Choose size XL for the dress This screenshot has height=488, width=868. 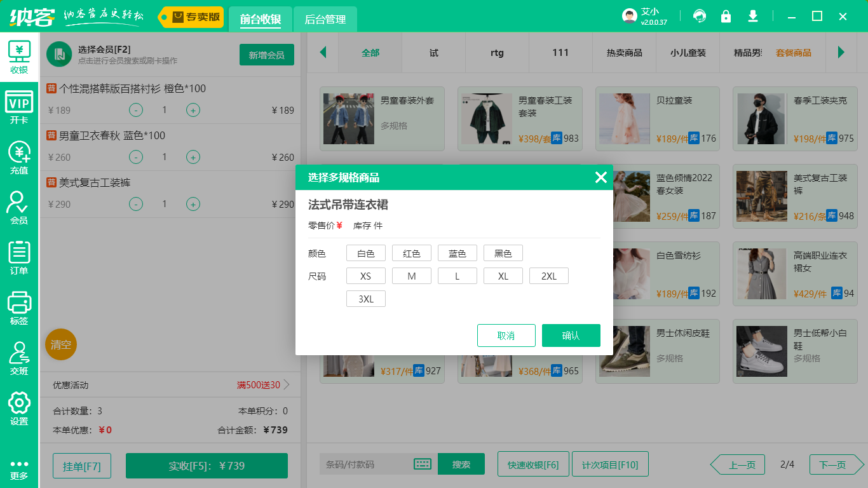(x=503, y=275)
